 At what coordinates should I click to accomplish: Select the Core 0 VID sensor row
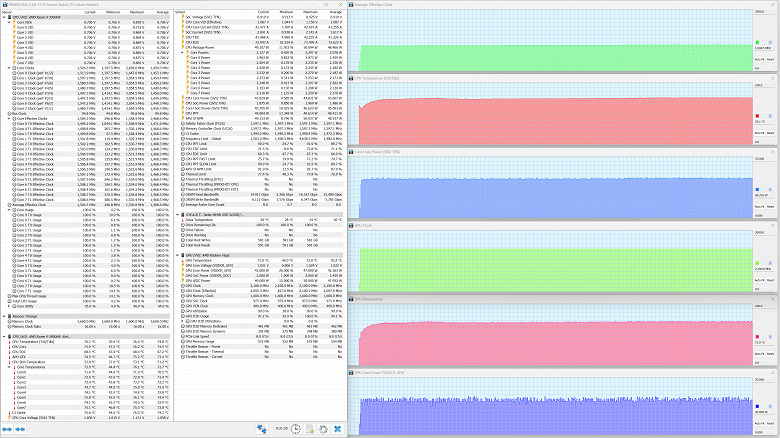pos(87,27)
